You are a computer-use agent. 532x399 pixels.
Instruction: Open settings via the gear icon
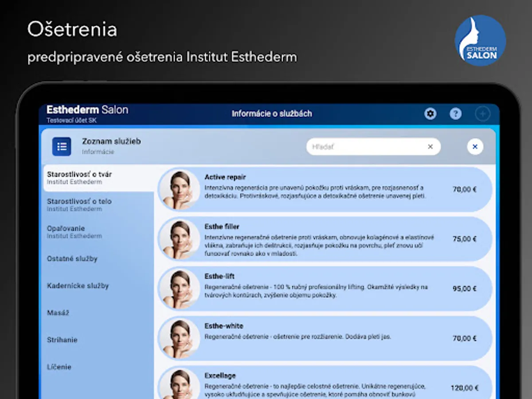point(430,114)
